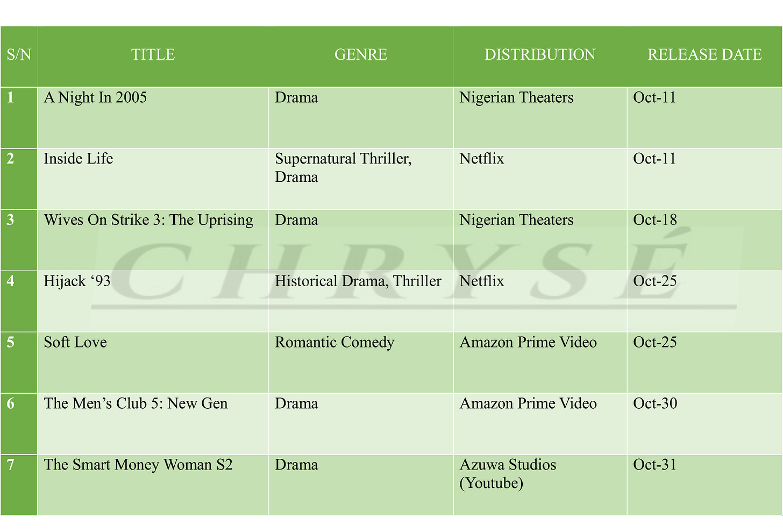Click Oct-25 date for Hijack '93
This screenshot has width=783, height=532.
pyautogui.click(x=655, y=281)
